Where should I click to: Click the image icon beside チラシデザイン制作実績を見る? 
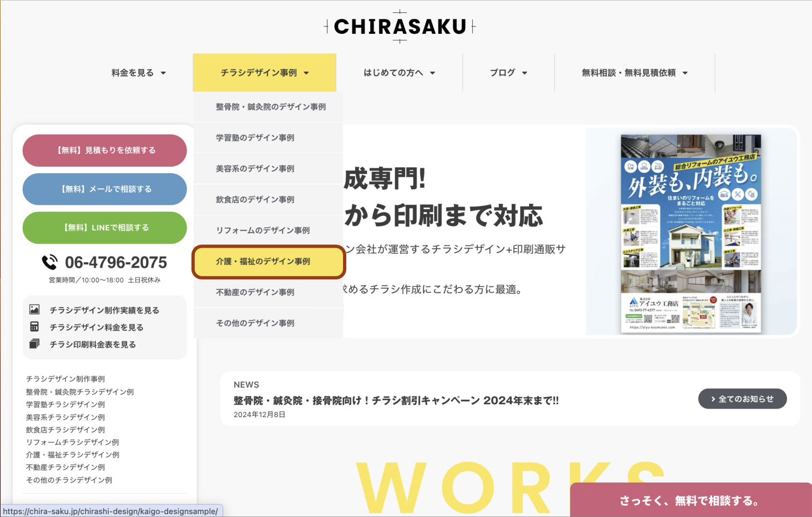35,310
